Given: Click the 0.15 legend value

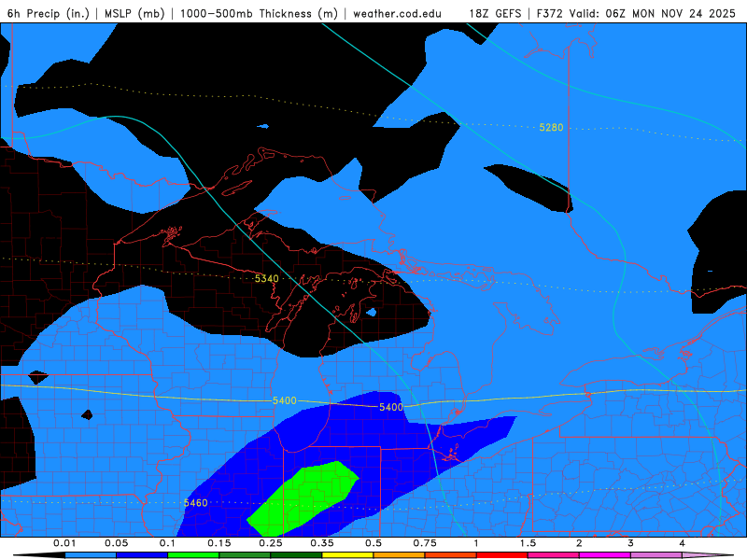Looking at the screenshot, I should click(219, 543).
